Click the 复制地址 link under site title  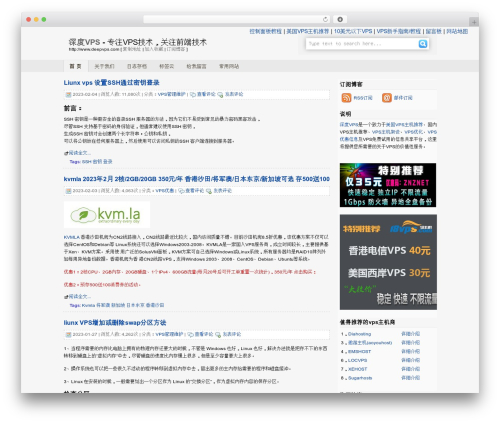tap(132, 49)
